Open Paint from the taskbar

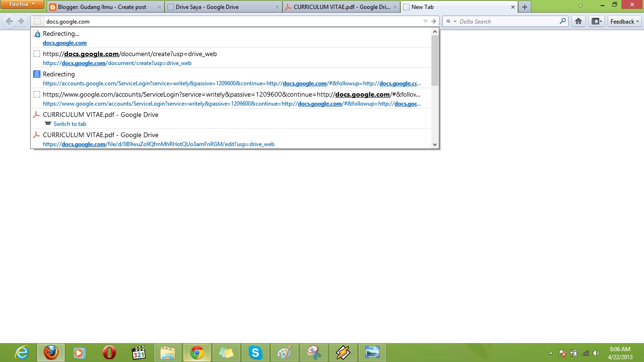click(x=284, y=353)
